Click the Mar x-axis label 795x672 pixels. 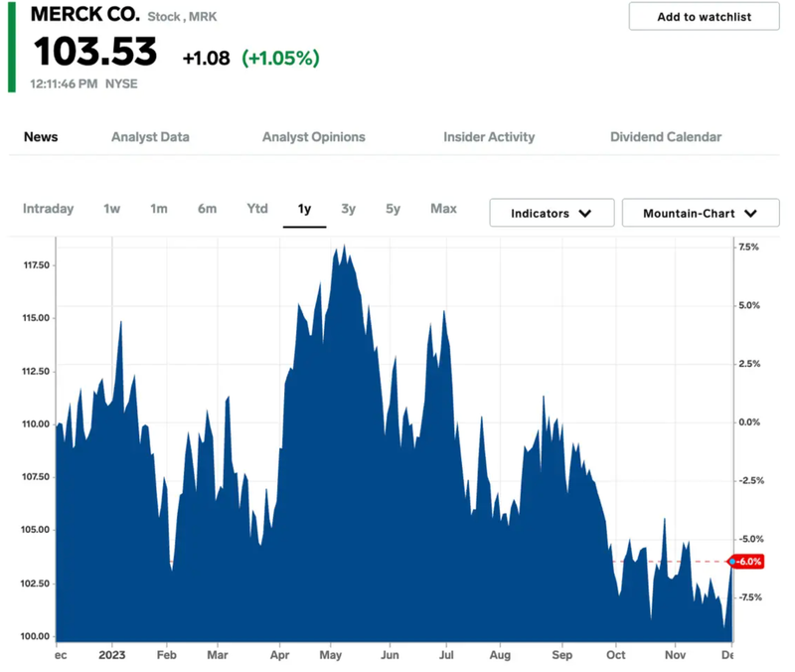click(x=218, y=655)
